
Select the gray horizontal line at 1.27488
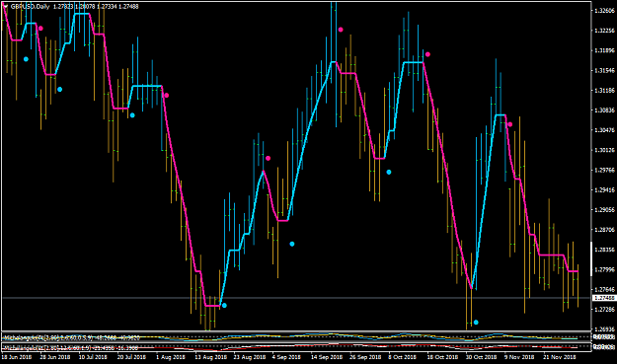click(296, 298)
